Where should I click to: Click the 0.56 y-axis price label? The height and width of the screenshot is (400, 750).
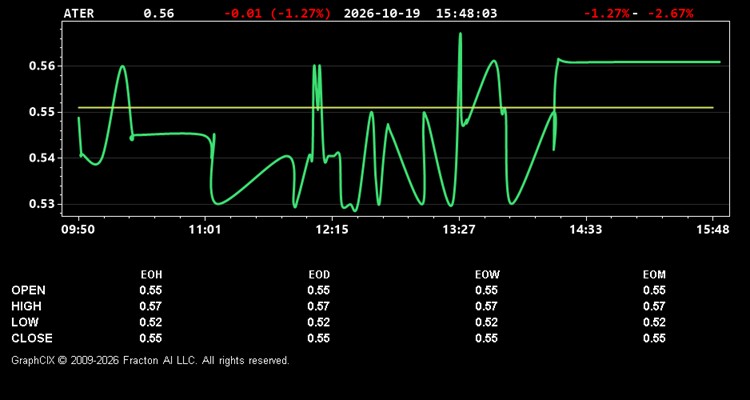tap(42, 66)
